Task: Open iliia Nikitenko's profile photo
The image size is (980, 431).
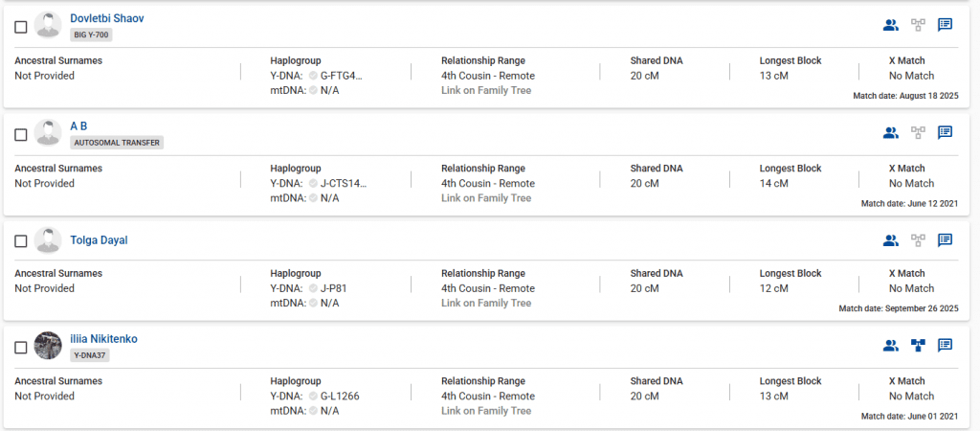Action: [x=48, y=346]
